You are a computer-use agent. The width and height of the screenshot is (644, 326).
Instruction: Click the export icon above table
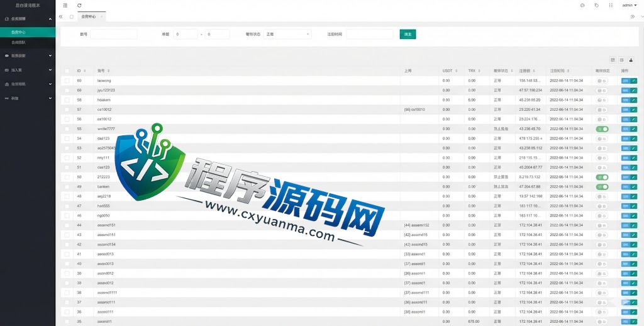(622, 60)
